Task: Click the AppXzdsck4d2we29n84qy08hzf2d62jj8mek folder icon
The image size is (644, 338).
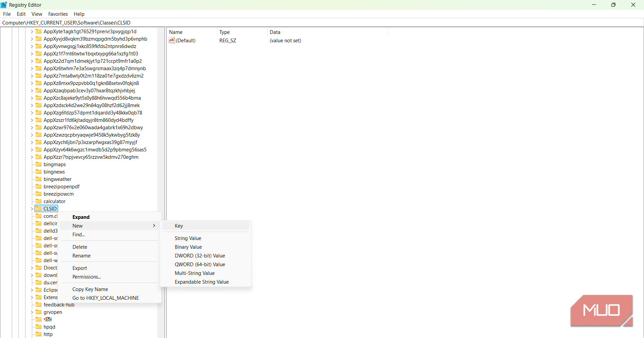Action: coord(39,105)
